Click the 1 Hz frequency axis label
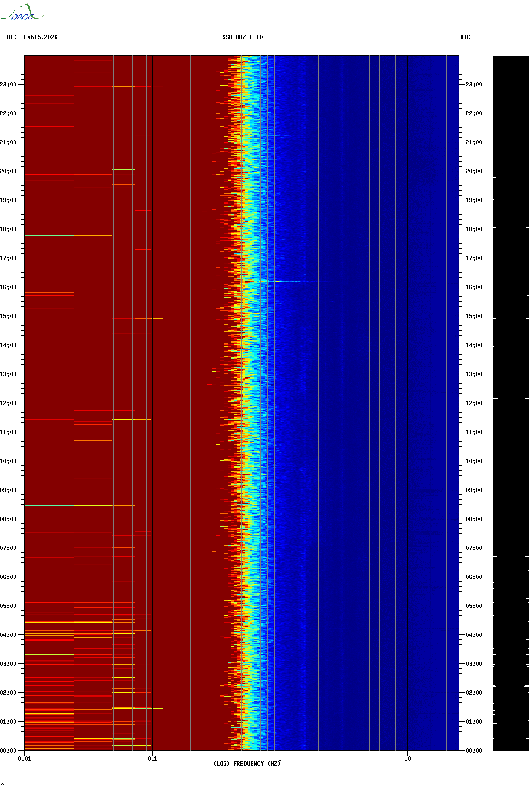This screenshot has height=789, width=532. [x=280, y=759]
